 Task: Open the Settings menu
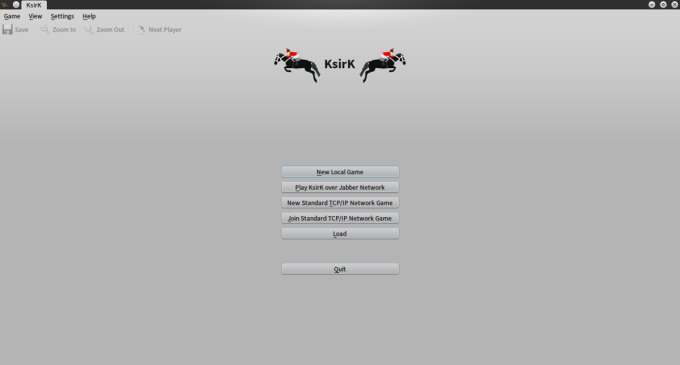(62, 16)
